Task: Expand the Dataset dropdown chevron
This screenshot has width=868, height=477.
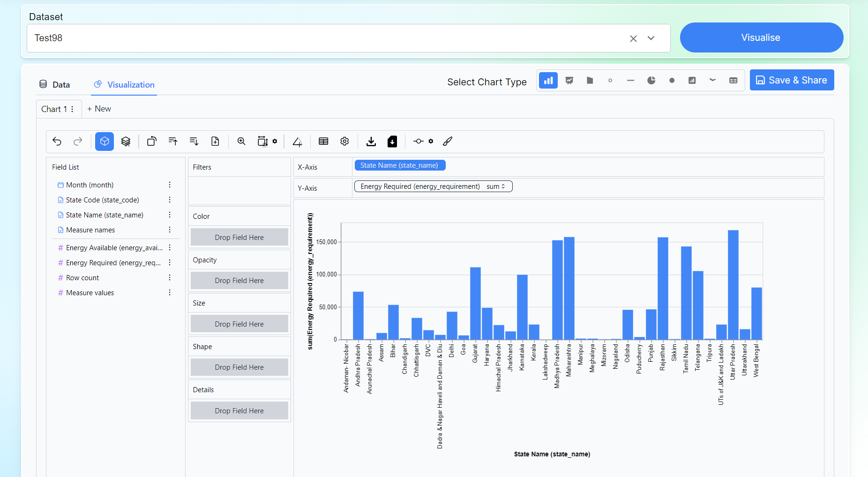Action: (651, 38)
